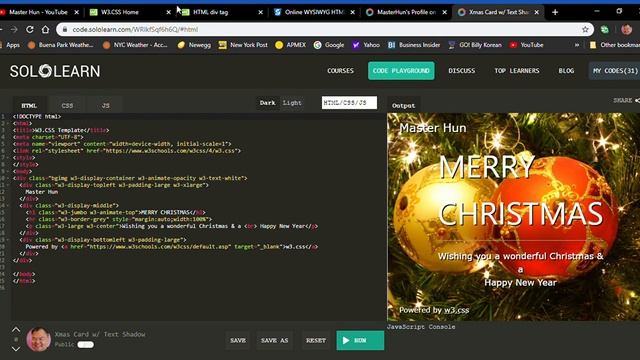Open a new tab with plus icon
This screenshot has height=360, width=640.
[x=555, y=12]
